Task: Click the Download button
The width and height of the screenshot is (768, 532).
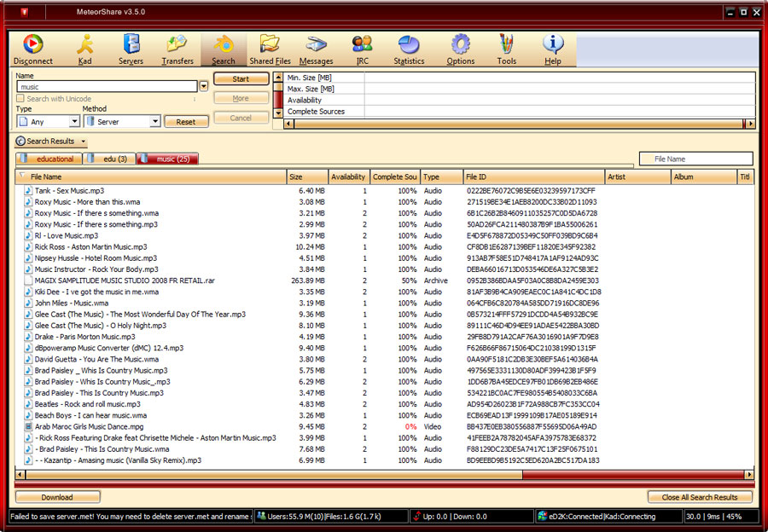Action: [x=57, y=497]
